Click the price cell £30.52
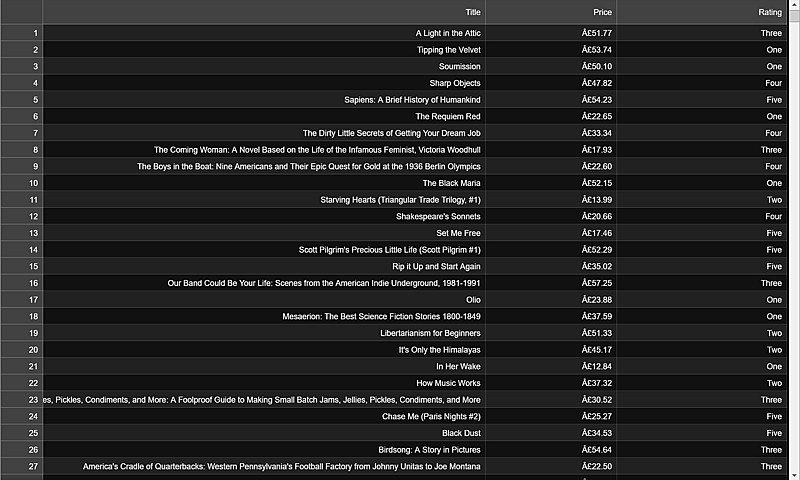The height and width of the screenshot is (480, 800). click(x=551, y=400)
